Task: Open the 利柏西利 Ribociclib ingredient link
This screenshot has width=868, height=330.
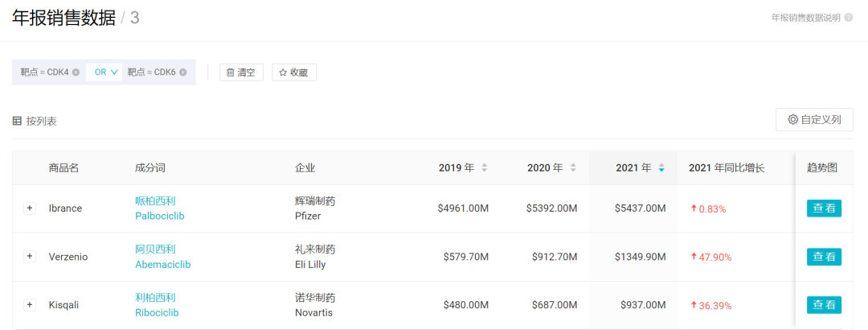Action: [156, 305]
